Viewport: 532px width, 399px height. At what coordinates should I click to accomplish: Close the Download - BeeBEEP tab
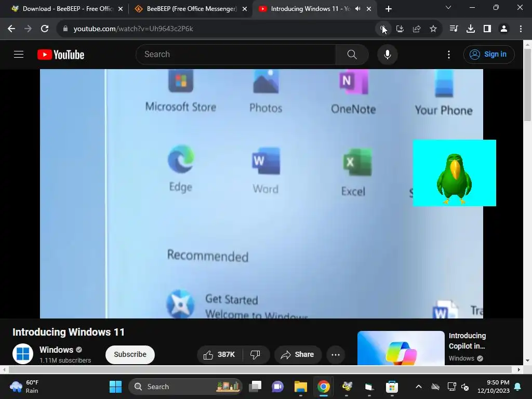(x=121, y=9)
